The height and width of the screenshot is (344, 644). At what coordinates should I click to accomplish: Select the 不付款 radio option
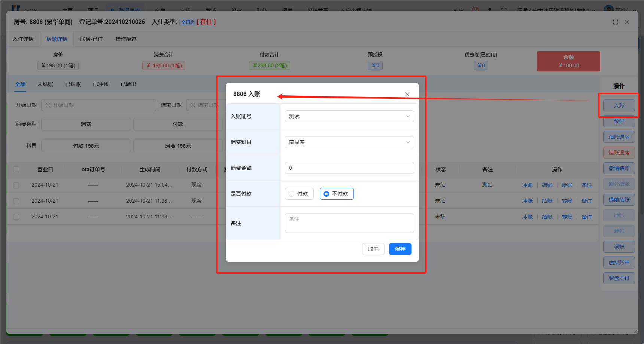point(326,194)
